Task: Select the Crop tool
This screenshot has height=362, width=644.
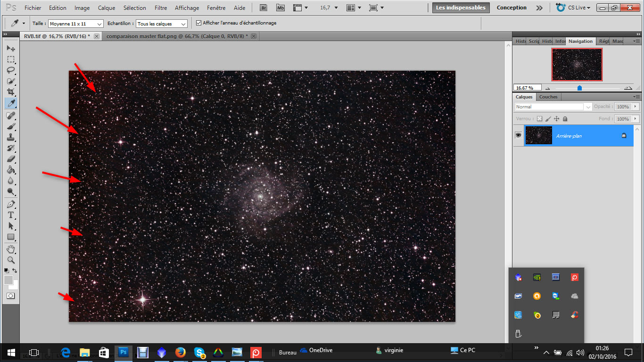Action: pos(10,92)
